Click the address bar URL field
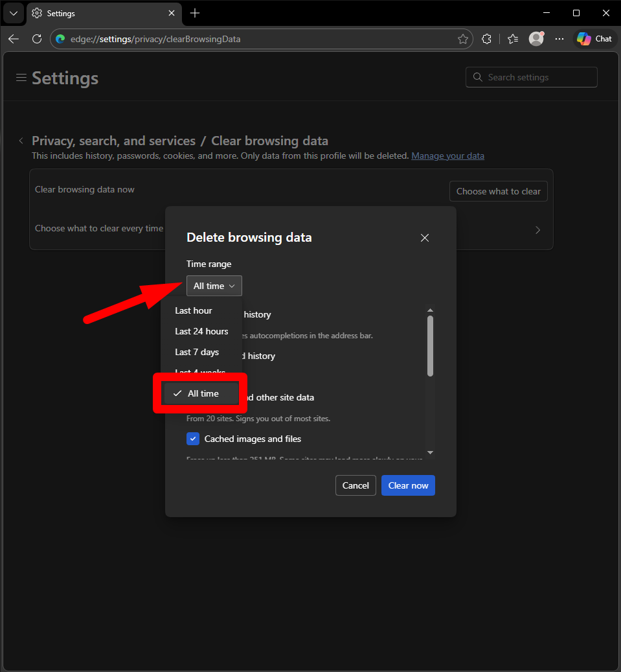The height and width of the screenshot is (672, 621). [261, 39]
